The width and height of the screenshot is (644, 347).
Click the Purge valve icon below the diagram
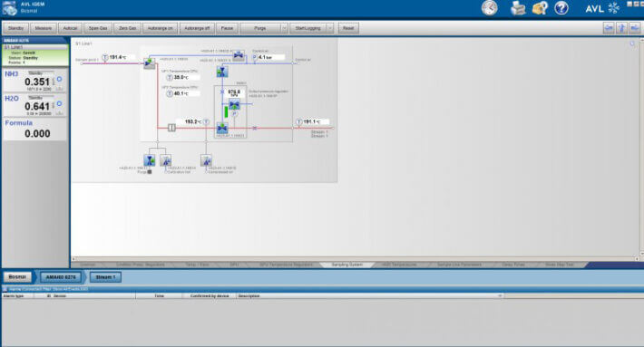(150, 160)
